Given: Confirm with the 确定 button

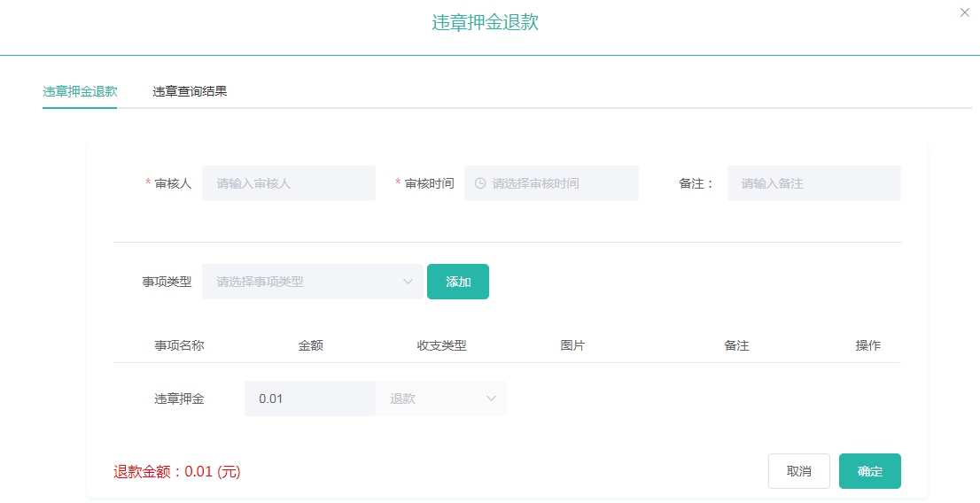Looking at the screenshot, I should tap(869, 471).
